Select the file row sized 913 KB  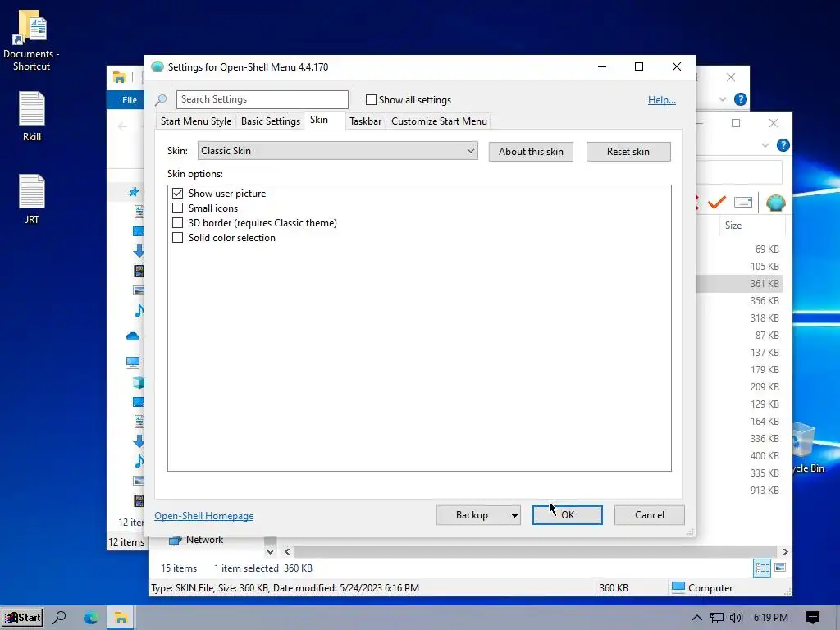tap(740, 491)
